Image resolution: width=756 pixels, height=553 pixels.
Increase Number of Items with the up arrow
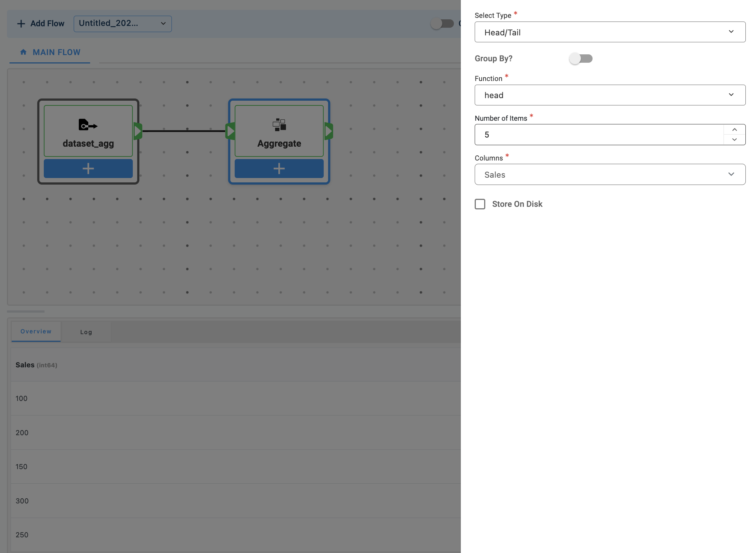pos(734,130)
